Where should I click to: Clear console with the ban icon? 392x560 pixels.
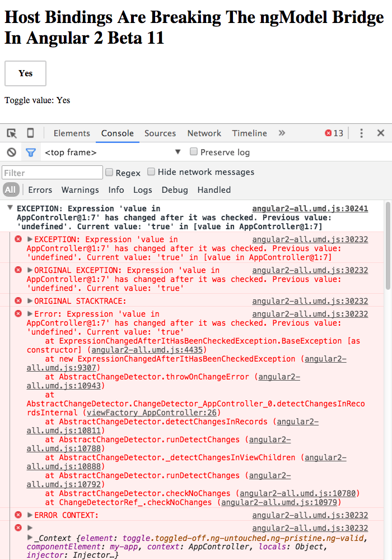[11, 152]
